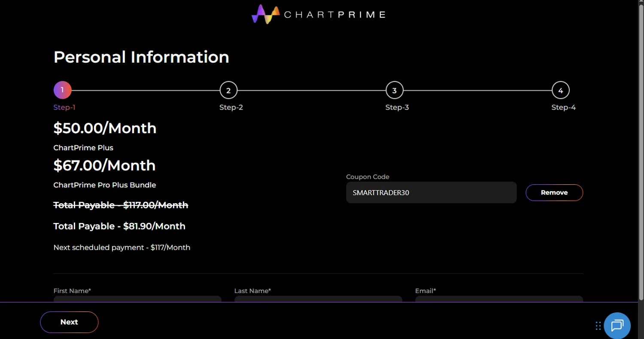Viewport: 644px width, 339px height.
Task: Continue with the Next button
Action: point(69,322)
